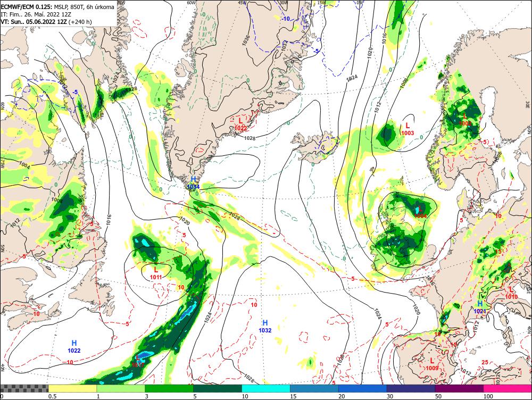Click the L 1017 low in rain band
This screenshot has width=532, height=400.
138,361
